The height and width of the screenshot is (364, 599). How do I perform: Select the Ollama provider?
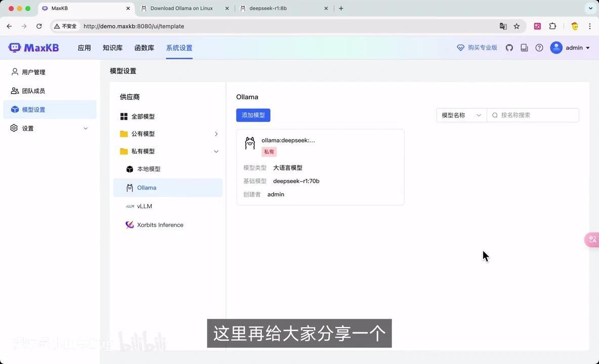coord(167,188)
